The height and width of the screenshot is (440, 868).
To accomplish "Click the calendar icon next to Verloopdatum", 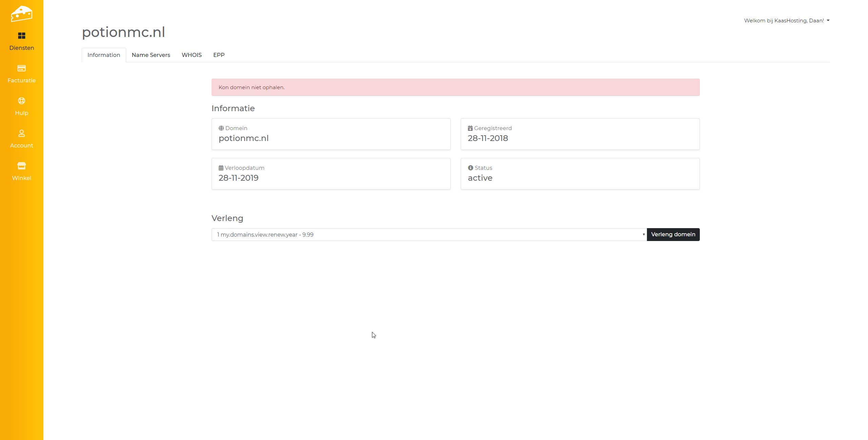I will 221,168.
